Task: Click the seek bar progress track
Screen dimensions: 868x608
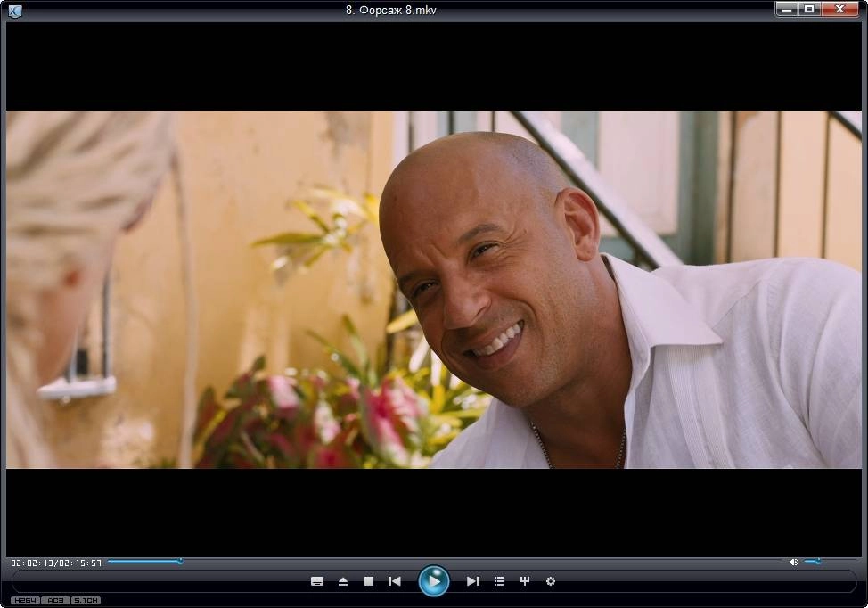Action: [x=444, y=562]
